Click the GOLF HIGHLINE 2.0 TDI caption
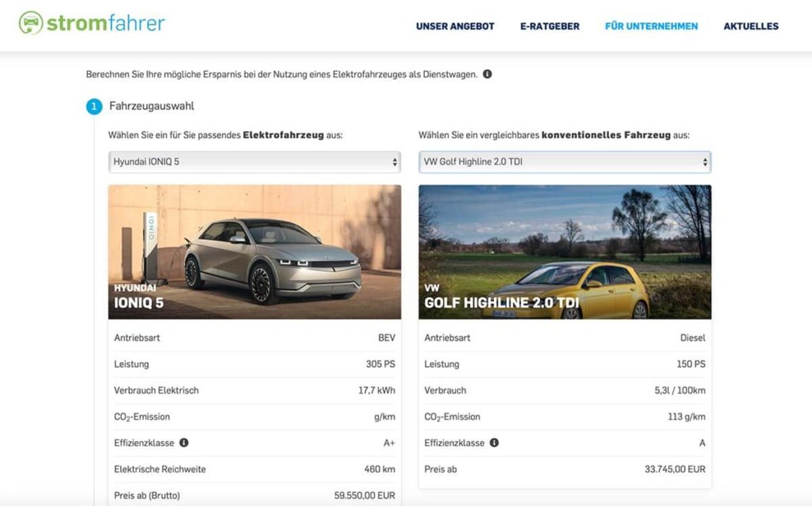Viewport: 812px width, 506px height. click(501, 303)
